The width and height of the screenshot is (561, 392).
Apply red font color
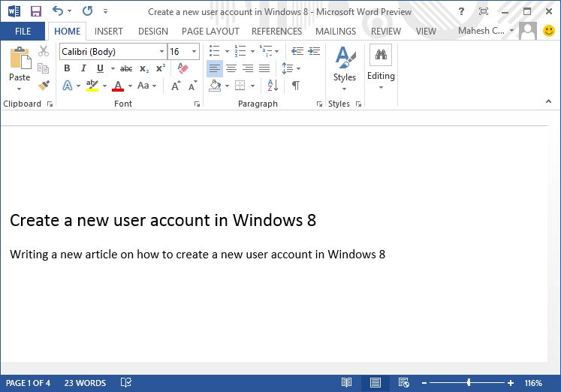pyautogui.click(x=118, y=86)
